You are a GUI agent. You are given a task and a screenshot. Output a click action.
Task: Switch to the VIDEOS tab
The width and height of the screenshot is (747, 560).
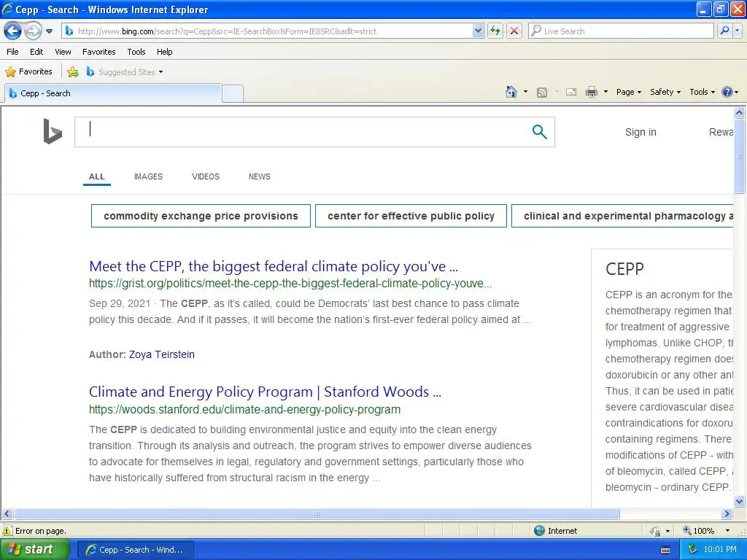coord(205,176)
